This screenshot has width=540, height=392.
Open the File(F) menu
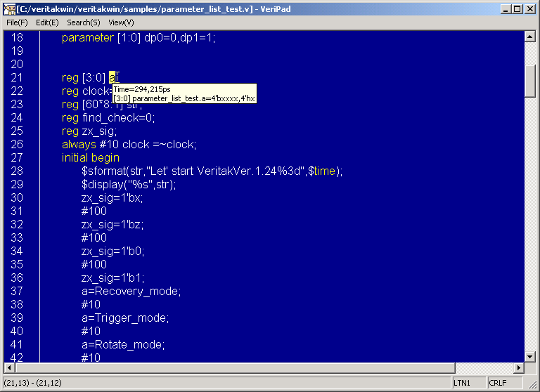tap(17, 22)
